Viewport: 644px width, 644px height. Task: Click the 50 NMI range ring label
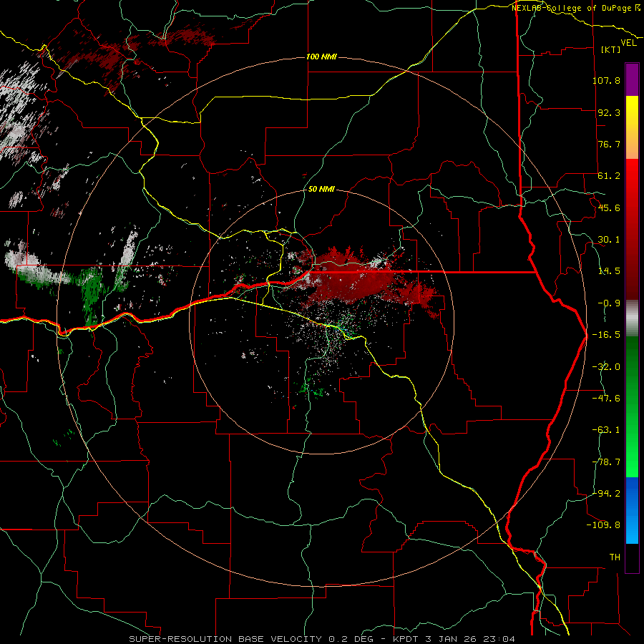click(321, 189)
